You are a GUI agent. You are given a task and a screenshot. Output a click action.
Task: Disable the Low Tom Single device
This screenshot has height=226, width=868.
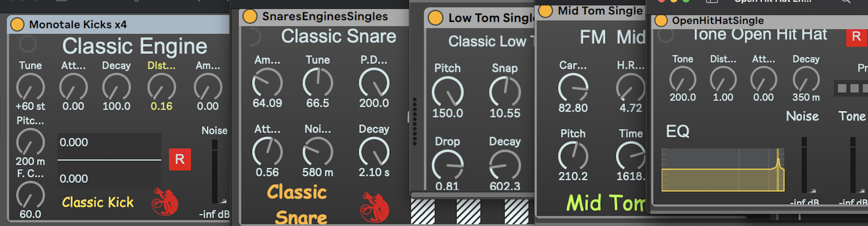tap(435, 17)
